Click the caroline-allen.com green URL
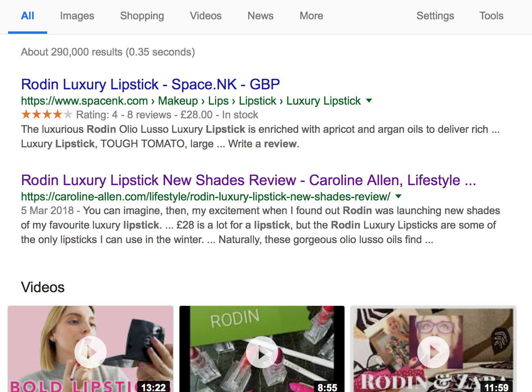The image size is (532, 392). click(205, 196)
